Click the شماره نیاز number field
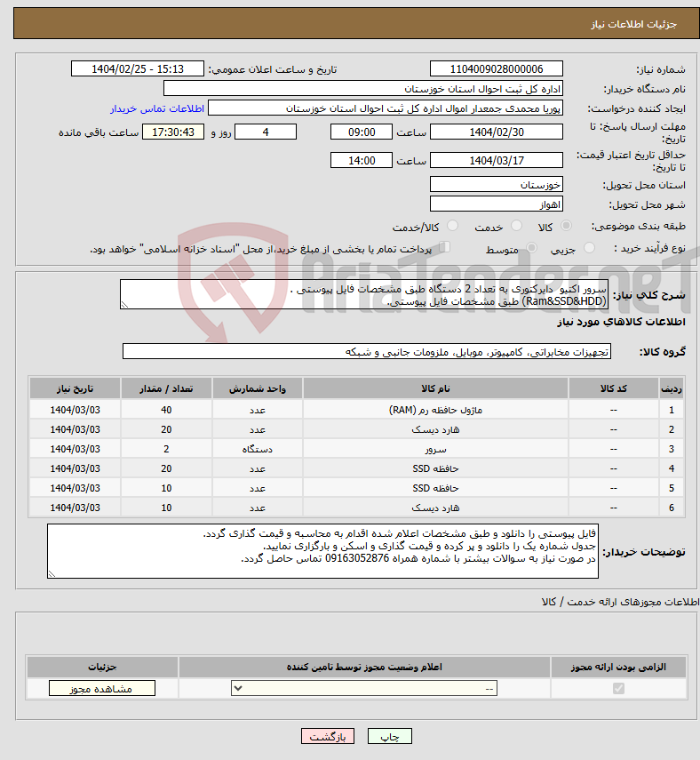The image size is (700, 760). [x=496, y=68]
